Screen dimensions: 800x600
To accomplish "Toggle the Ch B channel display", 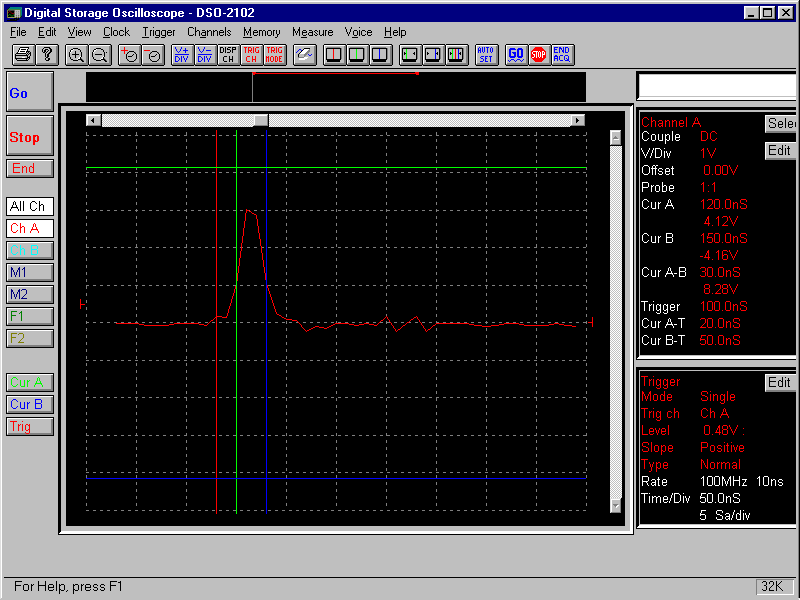I will click(30, 250).
